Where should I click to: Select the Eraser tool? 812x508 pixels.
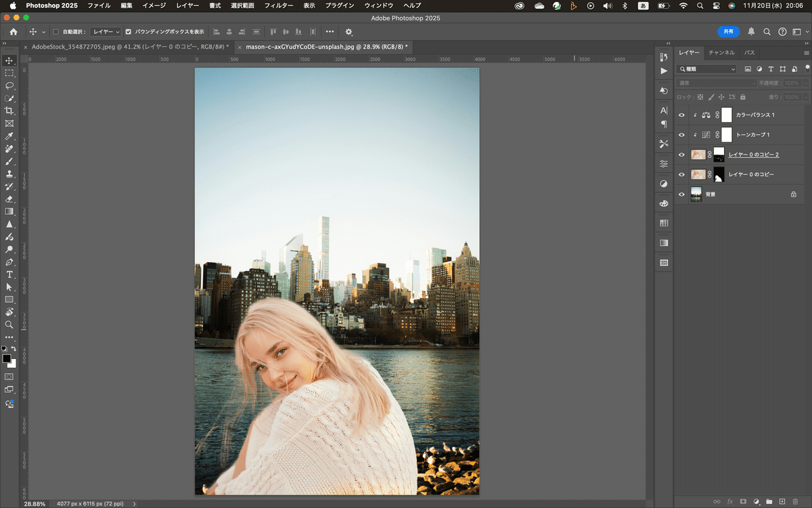click(9, 199)
